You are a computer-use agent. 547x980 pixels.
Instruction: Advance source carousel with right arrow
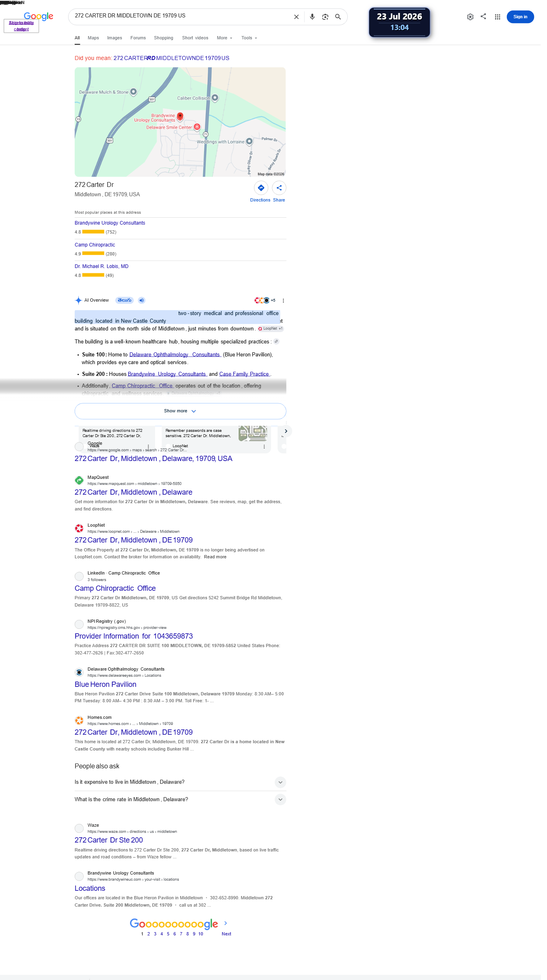coord(286,431)
